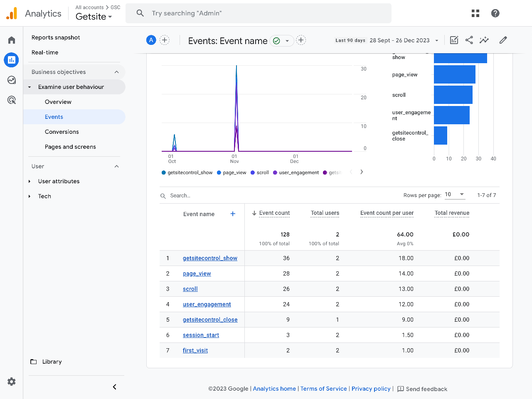
Task: Add a comparison with the plus icon
Action: [165, 40]
